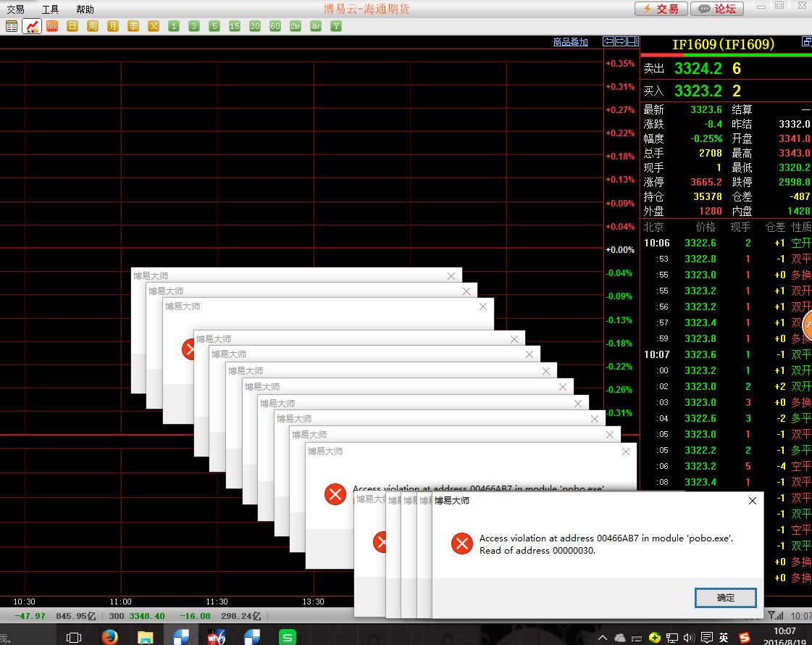Open Firefox from the taskbar
Image resolution: width=812 pixels, height=645 pixels.
point(110,637)
